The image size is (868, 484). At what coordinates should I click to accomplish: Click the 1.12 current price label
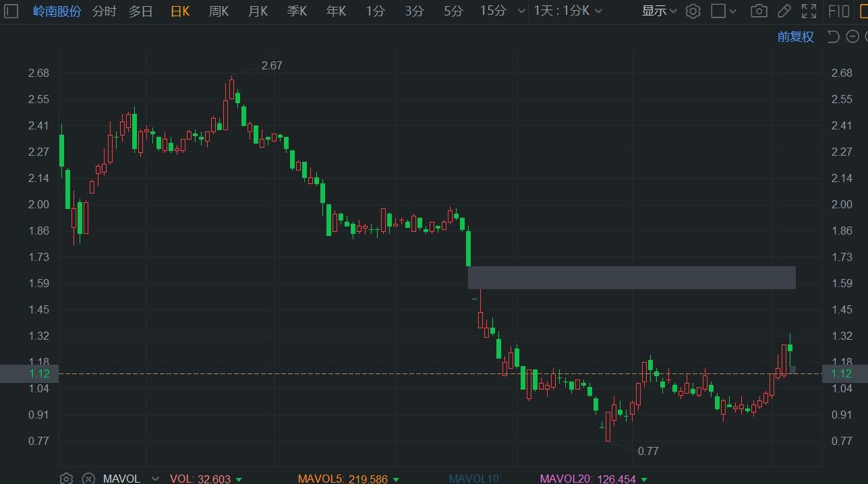[29, 373]
